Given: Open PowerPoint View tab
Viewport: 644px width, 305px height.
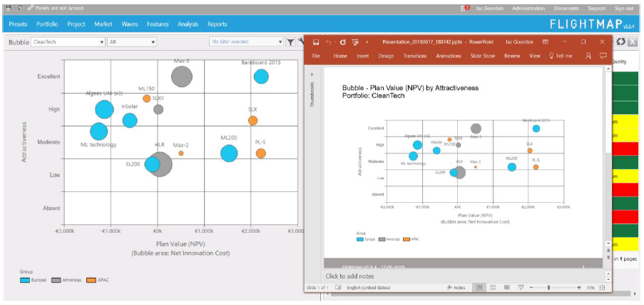Looking at the screenshot, I should [535, 56].
